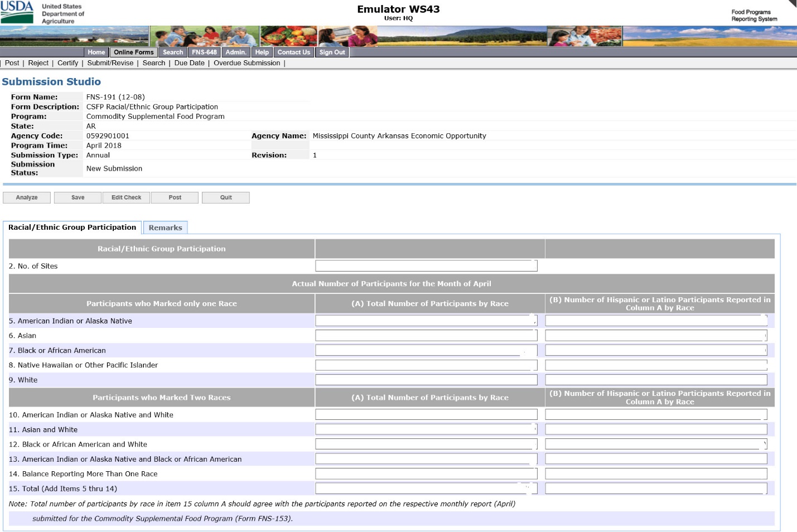Click the Due Date link
The width and height of the screenshot is (797, 532).
click(x=190, y=63)
